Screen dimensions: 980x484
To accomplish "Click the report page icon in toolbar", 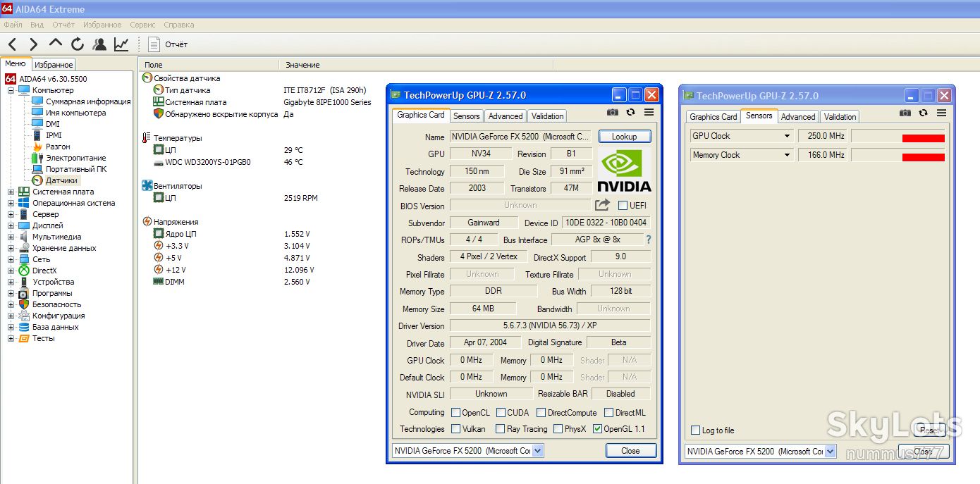I will (x=154, y=44).
